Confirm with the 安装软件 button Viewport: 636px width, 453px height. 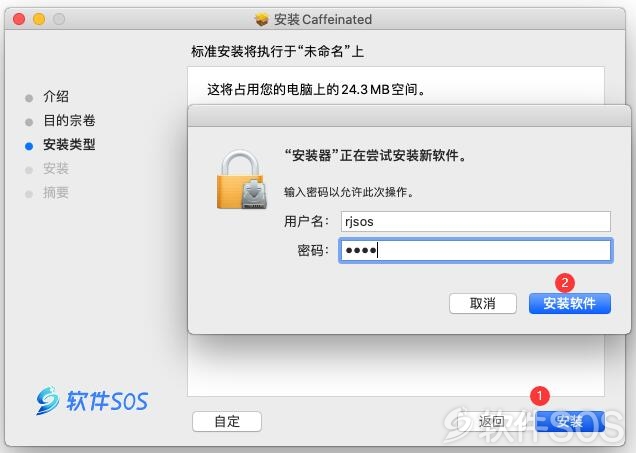point(569,303)
